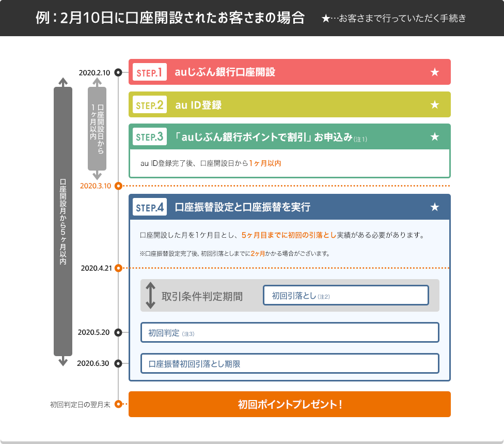Viewport: 504px width, 444px height.
Task: Click the 2020.6.30 timeline marker dot
Action: click(118, 363)
